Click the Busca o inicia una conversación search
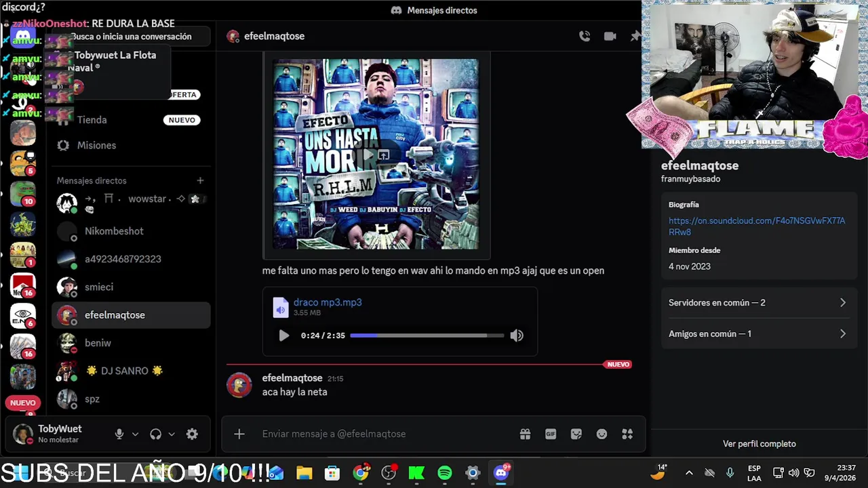This screenshot has height=488, width=868. coord(131,37)
